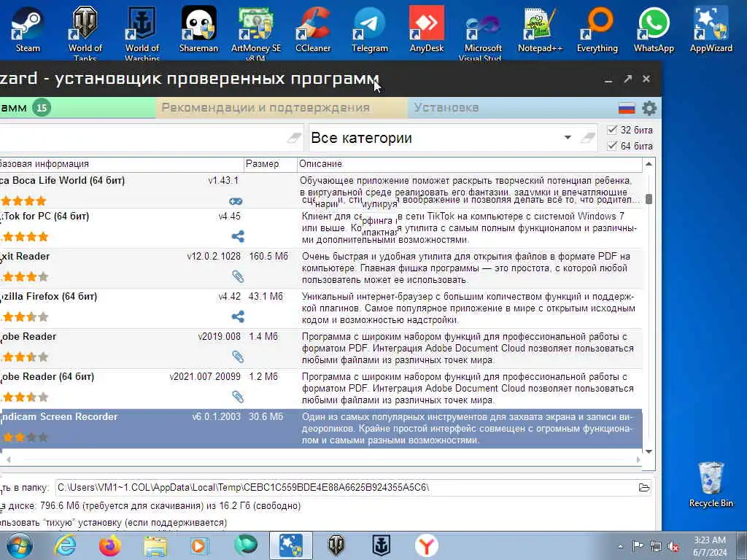
Task: Launch Notepad++ from the desktop
Action: point(541,29)
